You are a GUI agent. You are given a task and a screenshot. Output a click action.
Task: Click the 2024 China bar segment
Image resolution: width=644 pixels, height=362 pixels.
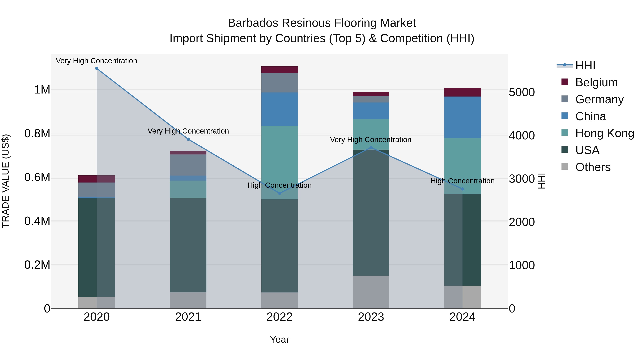462,117
